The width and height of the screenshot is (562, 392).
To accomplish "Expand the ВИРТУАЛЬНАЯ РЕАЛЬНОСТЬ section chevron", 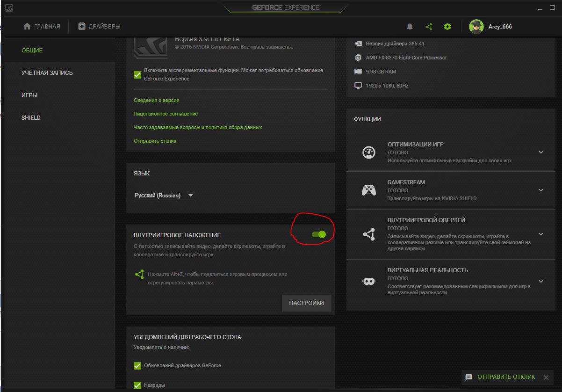I will coord(541,281).
